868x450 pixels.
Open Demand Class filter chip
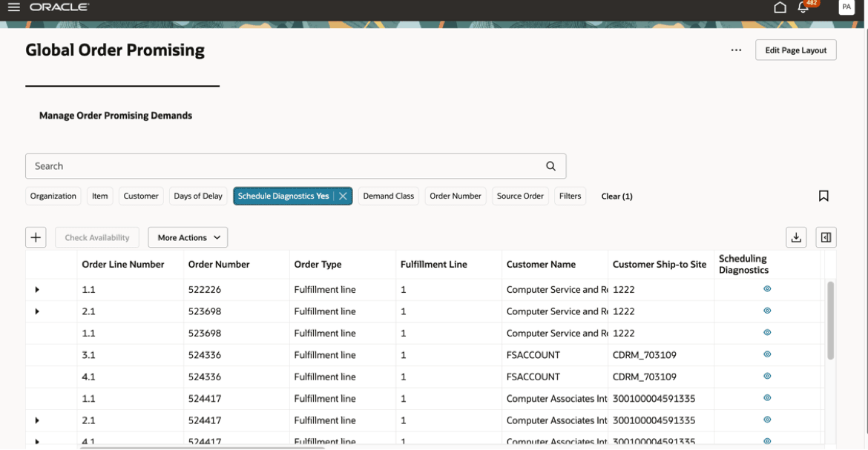(x=389, y=196)
